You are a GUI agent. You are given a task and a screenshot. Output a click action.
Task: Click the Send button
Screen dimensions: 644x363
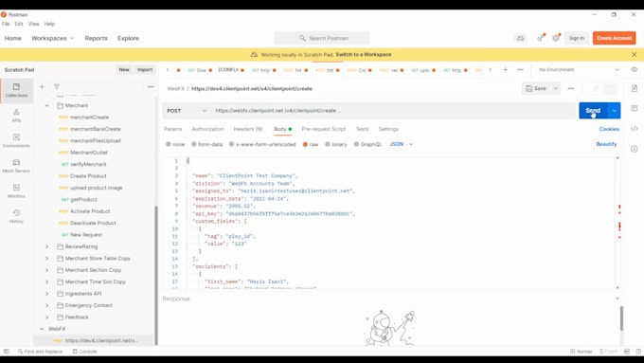coord(593,111)
